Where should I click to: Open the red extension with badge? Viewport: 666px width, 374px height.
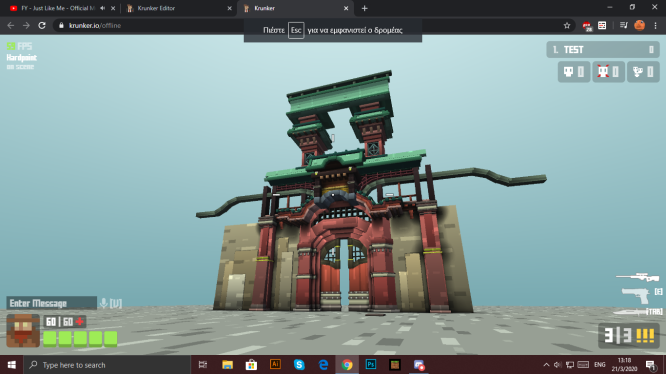tap(587, 26)
